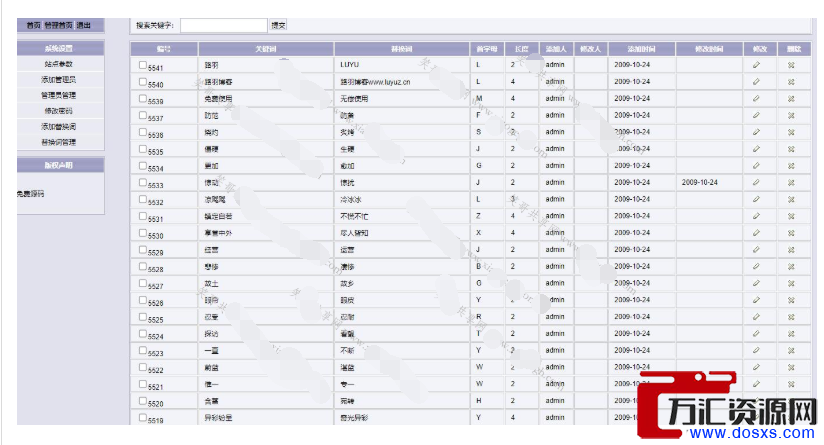Check the box beside 5539
The width and height of the screenshot is (824, 445).
click(x=142, y=99)
